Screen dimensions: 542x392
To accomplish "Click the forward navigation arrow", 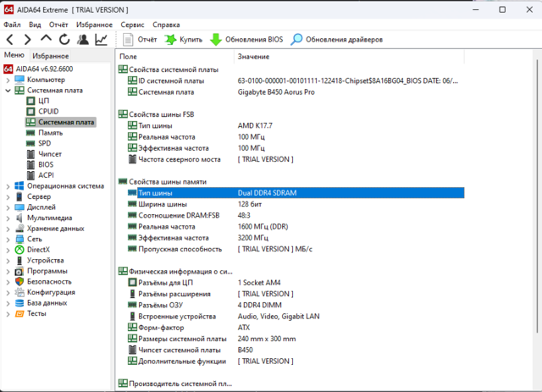I will pos(27,40).
